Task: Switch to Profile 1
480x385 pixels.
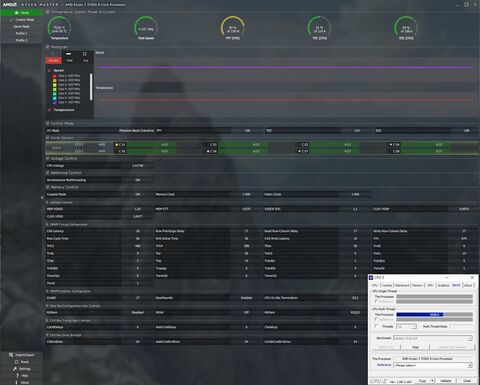Action: click(x=22, y=33)
